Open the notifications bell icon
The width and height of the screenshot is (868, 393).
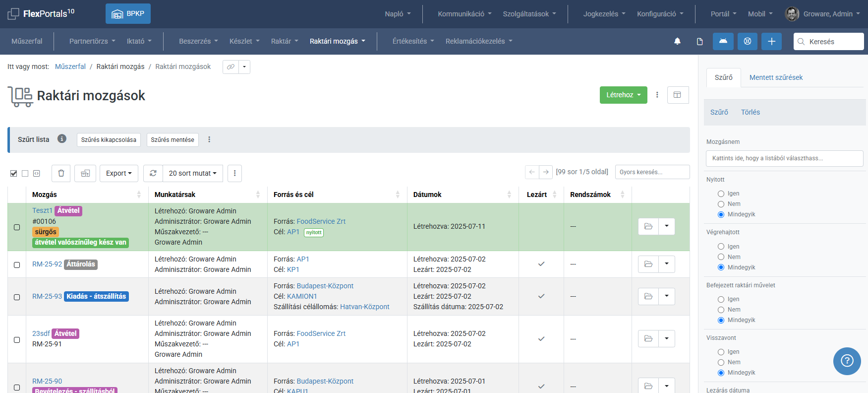[677, 41]
